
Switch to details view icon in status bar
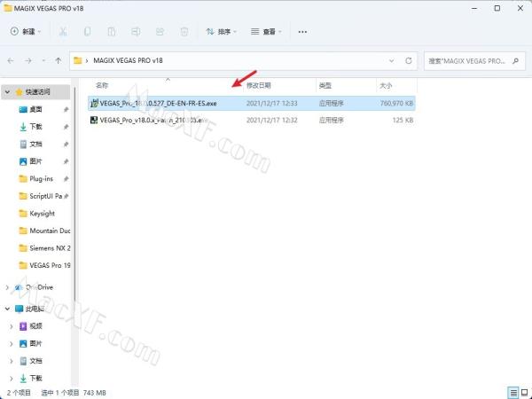(x=513, y=393)
